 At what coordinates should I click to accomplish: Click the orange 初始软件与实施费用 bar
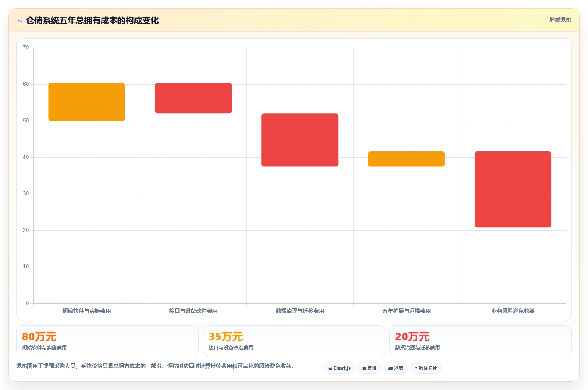click(87, 102)
